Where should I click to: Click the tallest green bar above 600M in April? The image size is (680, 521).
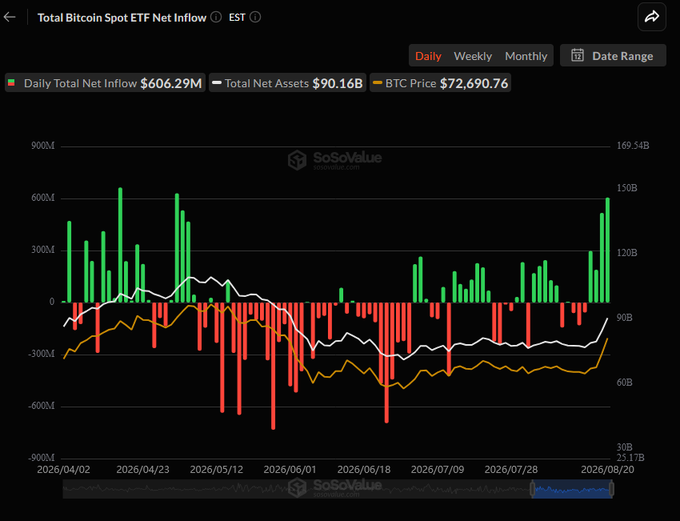point(120,245)
